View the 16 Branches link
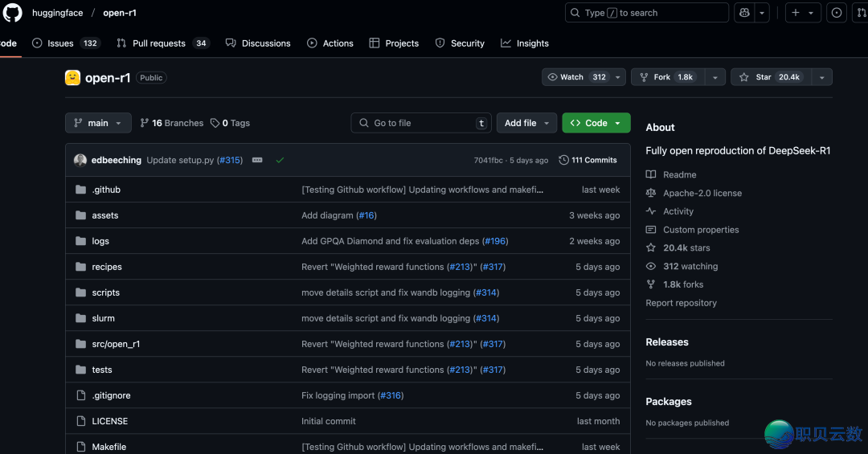 tap(172, 123)
